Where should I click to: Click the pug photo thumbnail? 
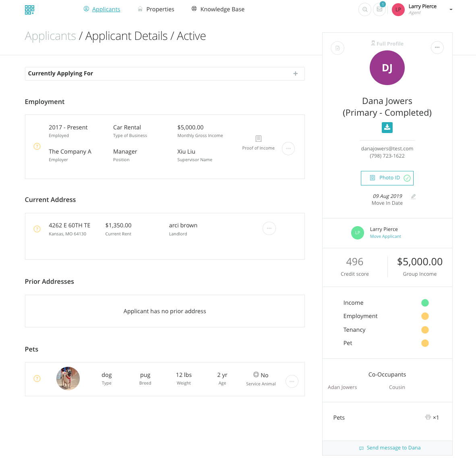coord(68,379)
